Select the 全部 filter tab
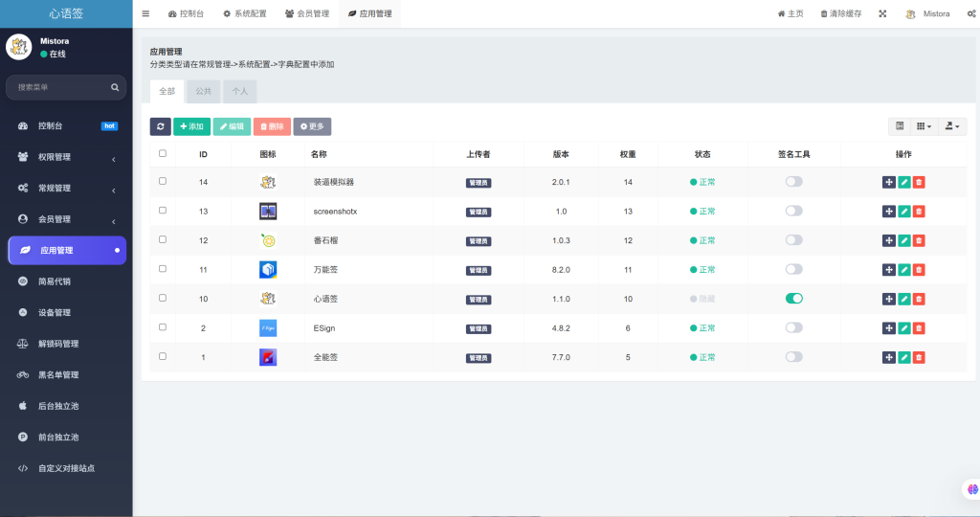This screenshot has width=980, height=517. coord(167,91)
